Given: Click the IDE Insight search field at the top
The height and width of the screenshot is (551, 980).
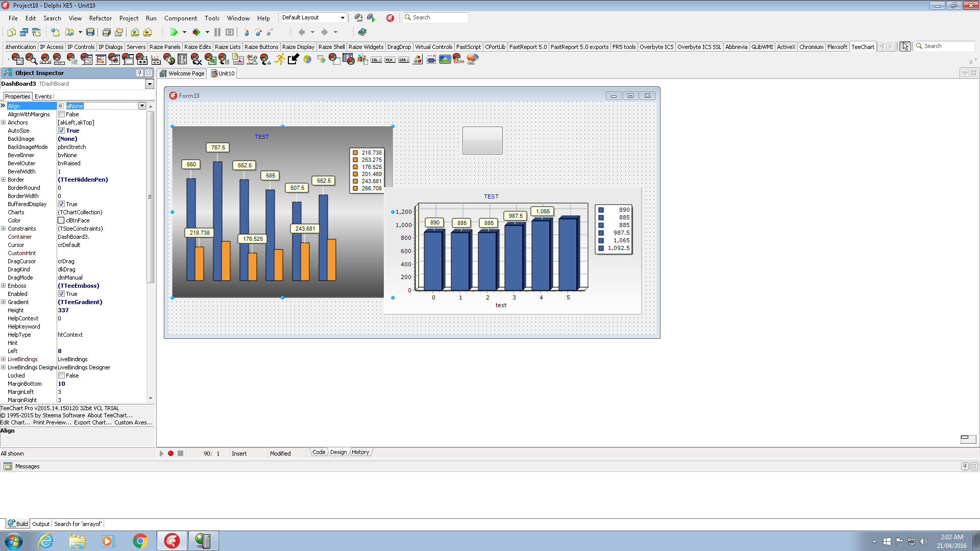Looking at the screenshot, I should point(435,17).
